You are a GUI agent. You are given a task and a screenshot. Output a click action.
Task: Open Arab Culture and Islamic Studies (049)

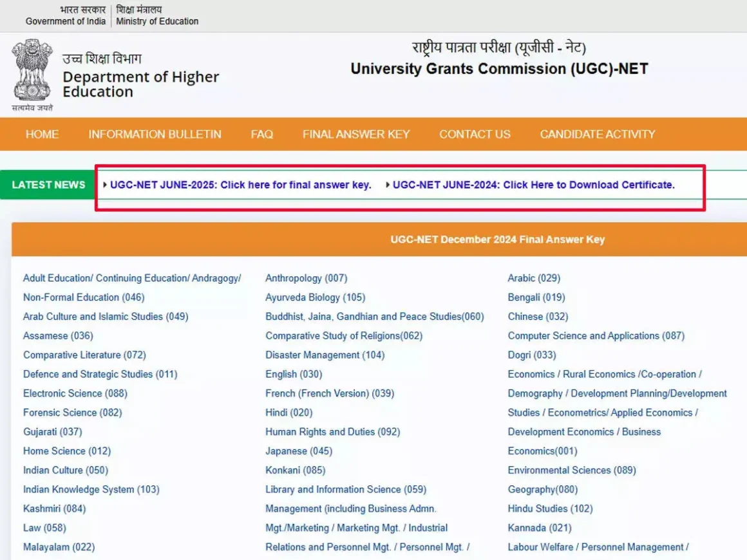[x=106, y=317]
